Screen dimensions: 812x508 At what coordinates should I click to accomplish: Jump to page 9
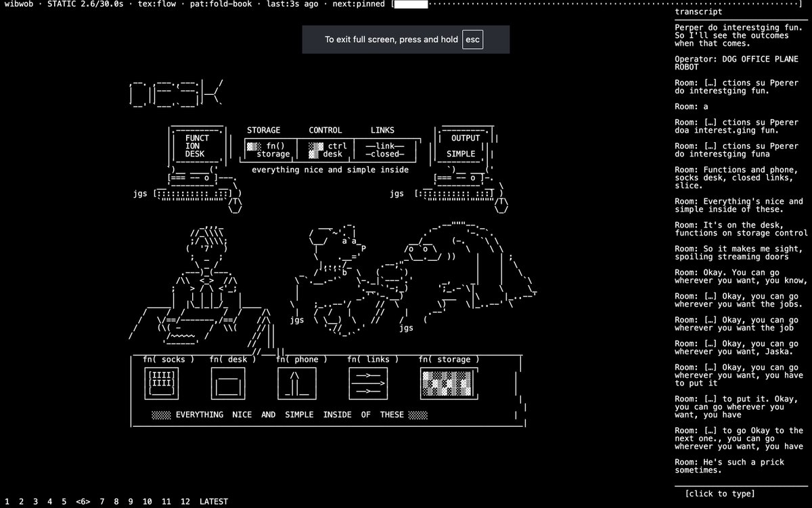click(131, 502)
